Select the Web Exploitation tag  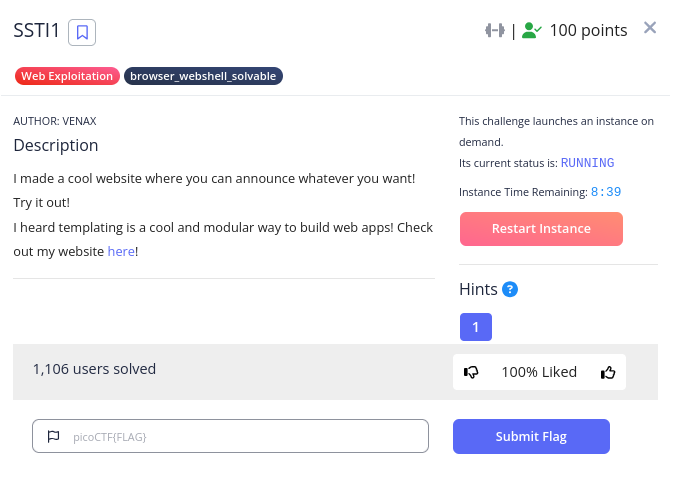point(68,76)
